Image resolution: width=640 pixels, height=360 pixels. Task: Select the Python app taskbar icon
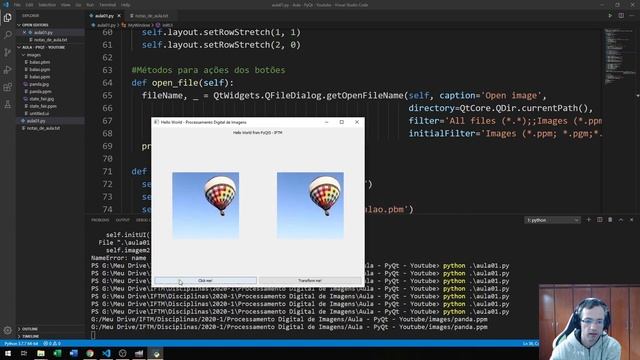coord(156,353)
